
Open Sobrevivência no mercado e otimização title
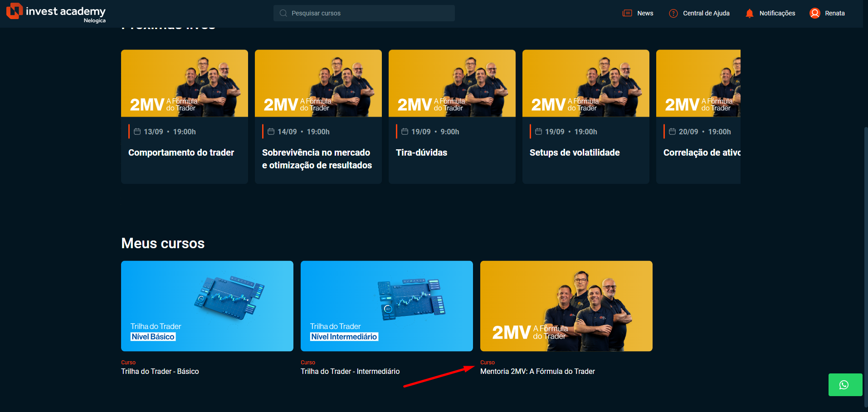[x=317, y=159]
